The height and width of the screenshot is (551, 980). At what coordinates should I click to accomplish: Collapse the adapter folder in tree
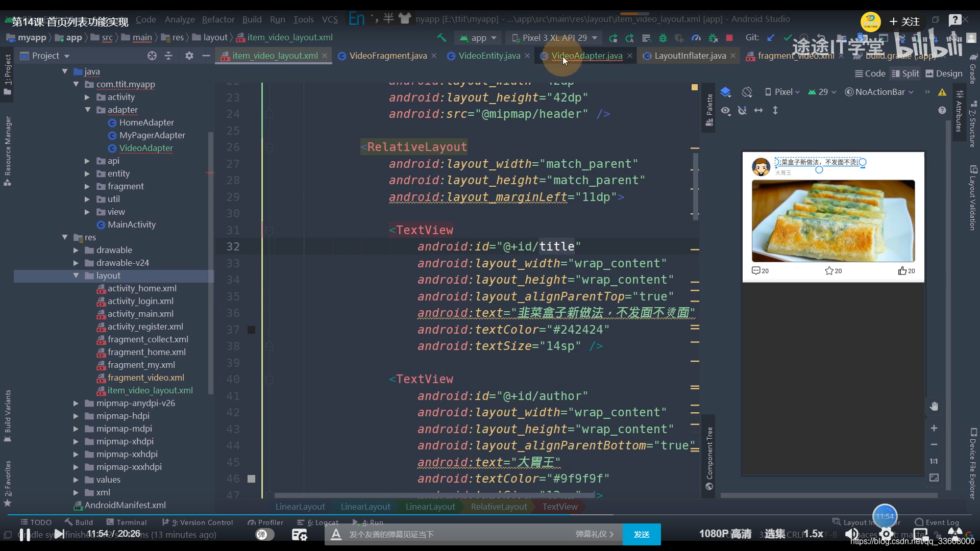[x=87, y=110]
